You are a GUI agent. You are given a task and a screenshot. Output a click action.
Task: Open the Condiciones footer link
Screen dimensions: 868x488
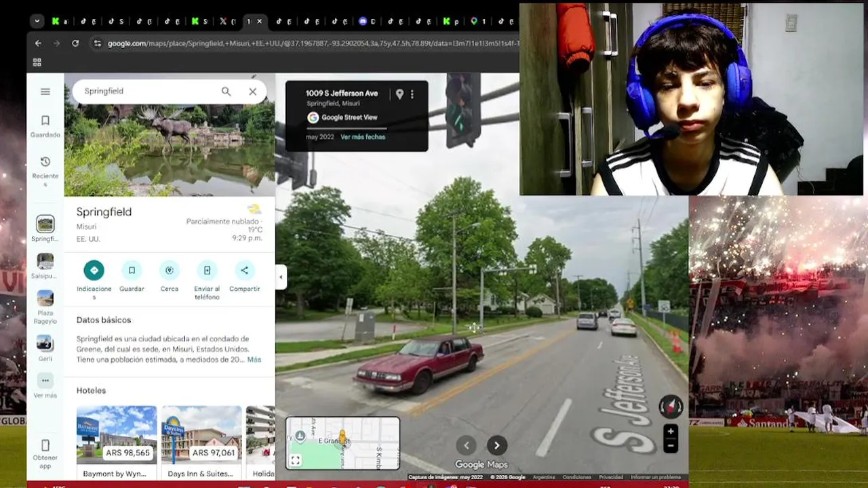tap(576, 477)
